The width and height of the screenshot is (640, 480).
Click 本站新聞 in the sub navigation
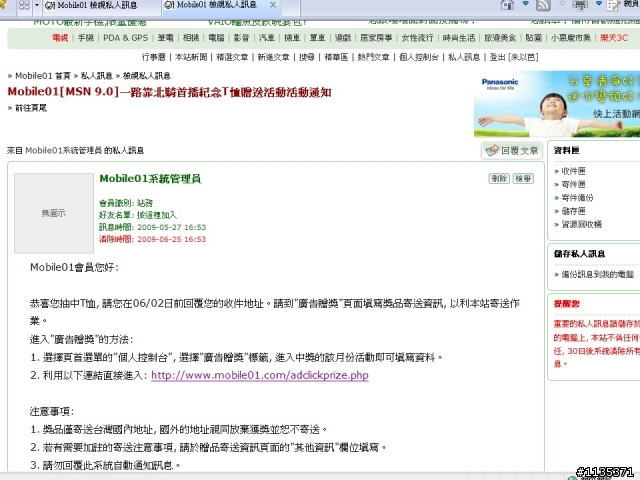click(191, 57)
